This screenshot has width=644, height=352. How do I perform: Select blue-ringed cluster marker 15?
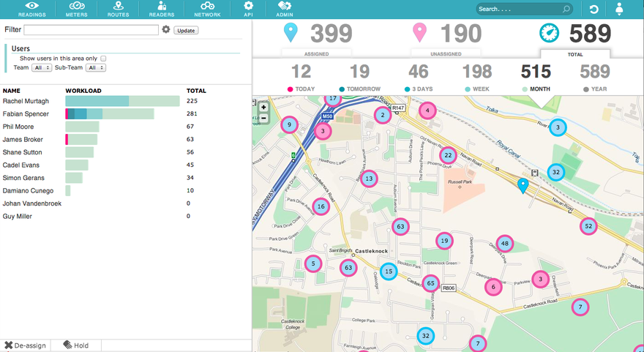point(389,271)
